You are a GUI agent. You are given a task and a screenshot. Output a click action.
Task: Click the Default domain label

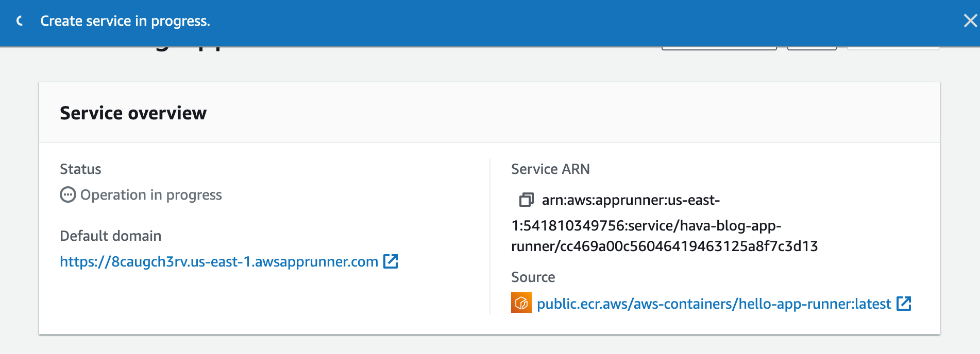[110, 236]
